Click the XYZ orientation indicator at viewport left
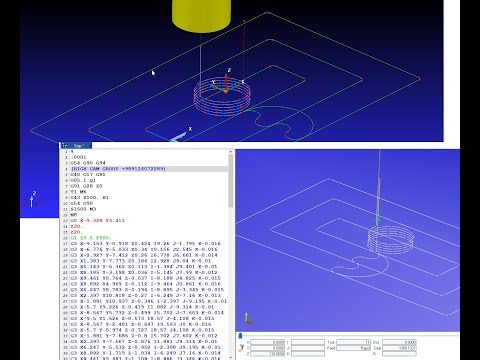 tap(33, 200)
